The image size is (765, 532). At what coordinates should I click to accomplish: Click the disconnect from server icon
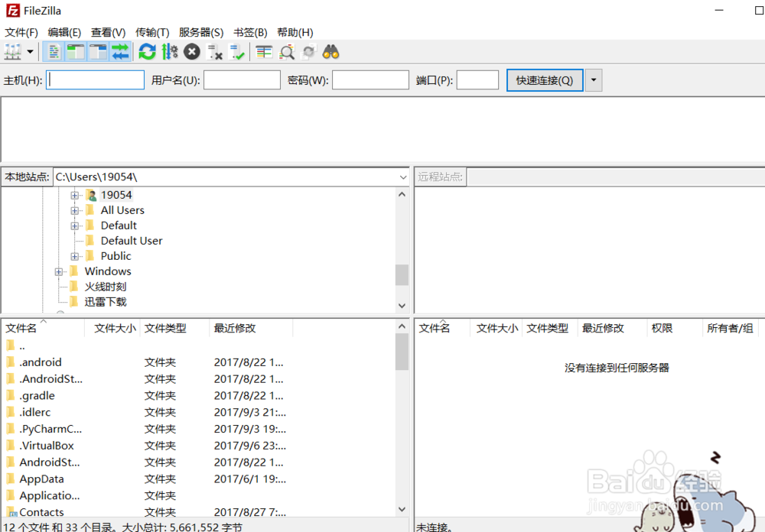[215, 52]
